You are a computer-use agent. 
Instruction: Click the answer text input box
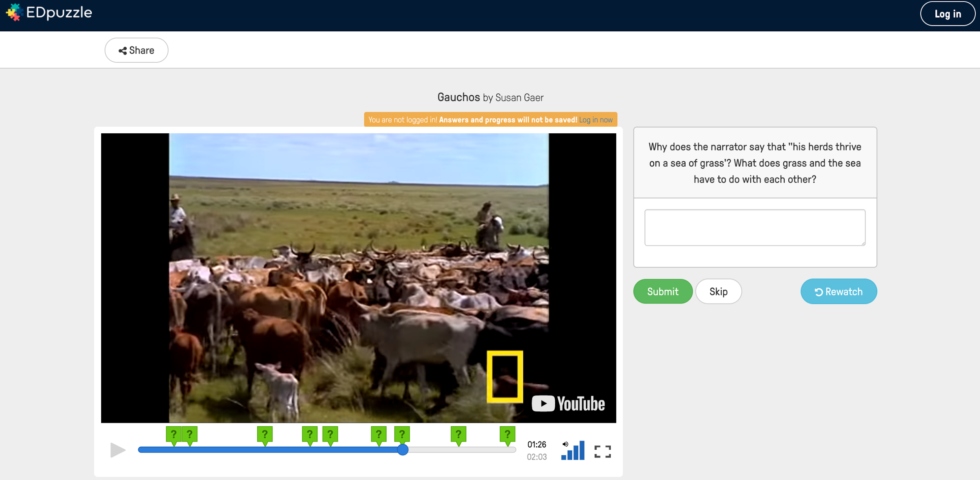coord(755,227)
